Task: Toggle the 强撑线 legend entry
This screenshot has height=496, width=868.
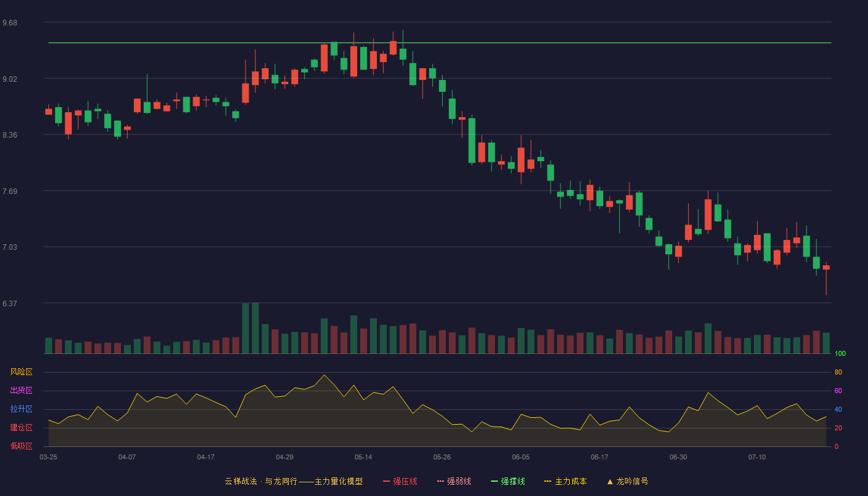Action: pos(508,481)
